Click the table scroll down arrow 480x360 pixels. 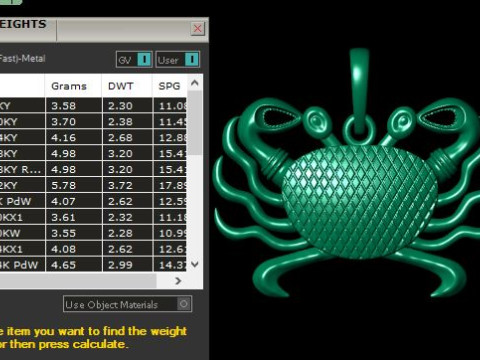pos(195,264)
